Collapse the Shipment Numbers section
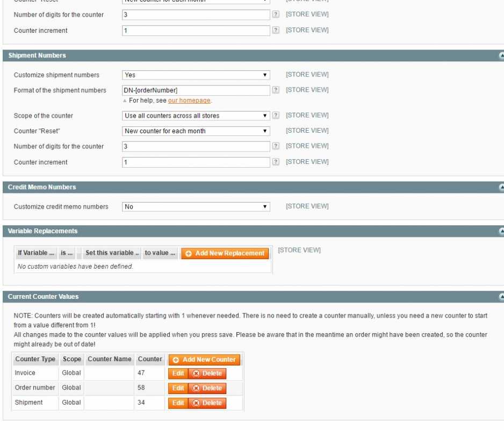The image size is (504, 430). pyautogui.click(x=501, y=55)
